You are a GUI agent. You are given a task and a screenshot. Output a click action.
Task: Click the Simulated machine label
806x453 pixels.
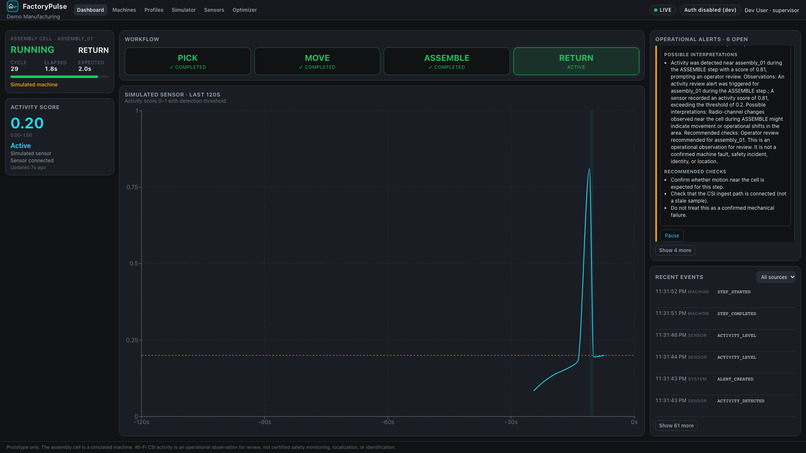34,85
